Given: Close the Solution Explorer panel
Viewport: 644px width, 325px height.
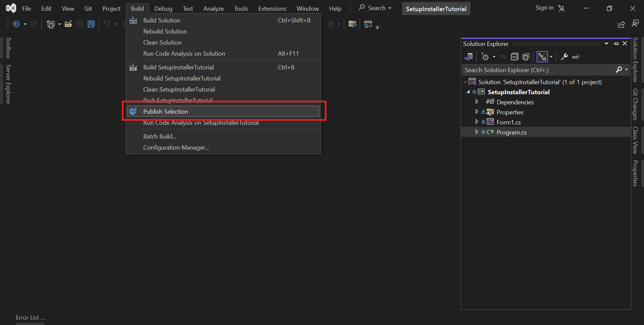Looking at the screenshot, I should tap(625, 44).
